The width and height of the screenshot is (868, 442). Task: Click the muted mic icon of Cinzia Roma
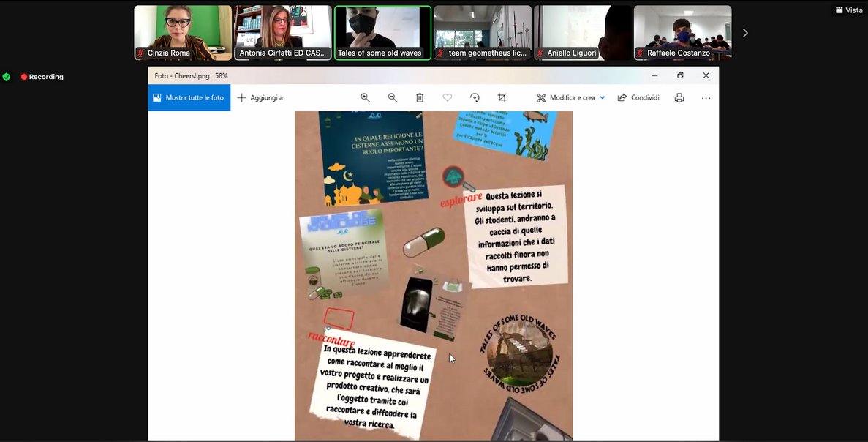(x=141, y=53)
